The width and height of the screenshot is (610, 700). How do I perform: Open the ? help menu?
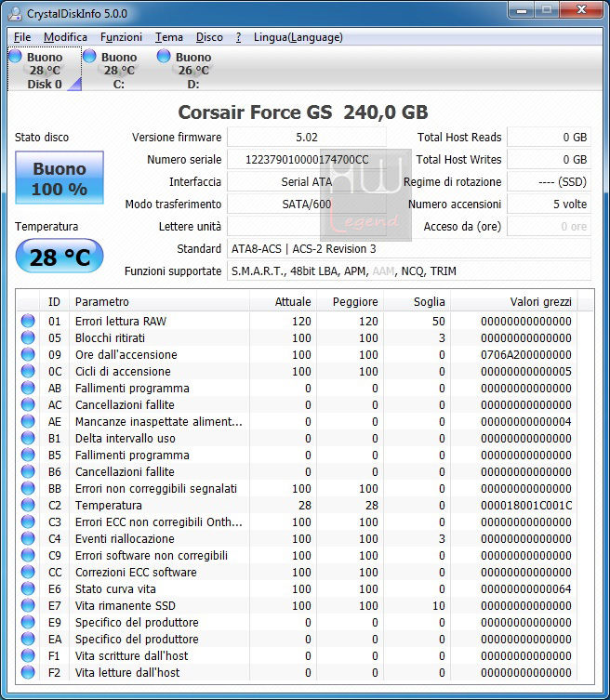[238, 37]
